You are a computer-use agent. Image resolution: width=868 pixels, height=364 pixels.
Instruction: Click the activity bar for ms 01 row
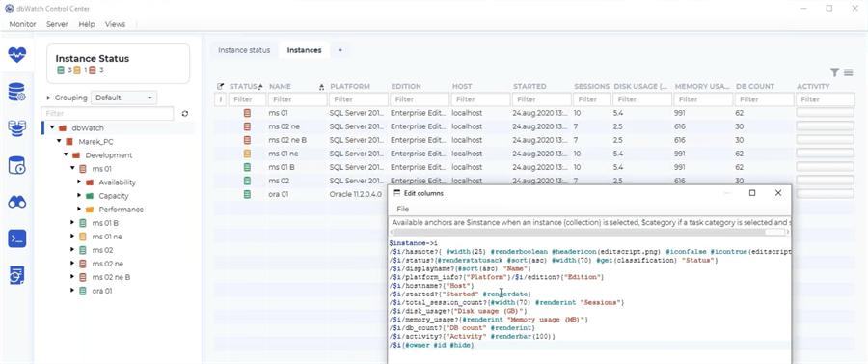pyautogui.click(x=825, y=113)
